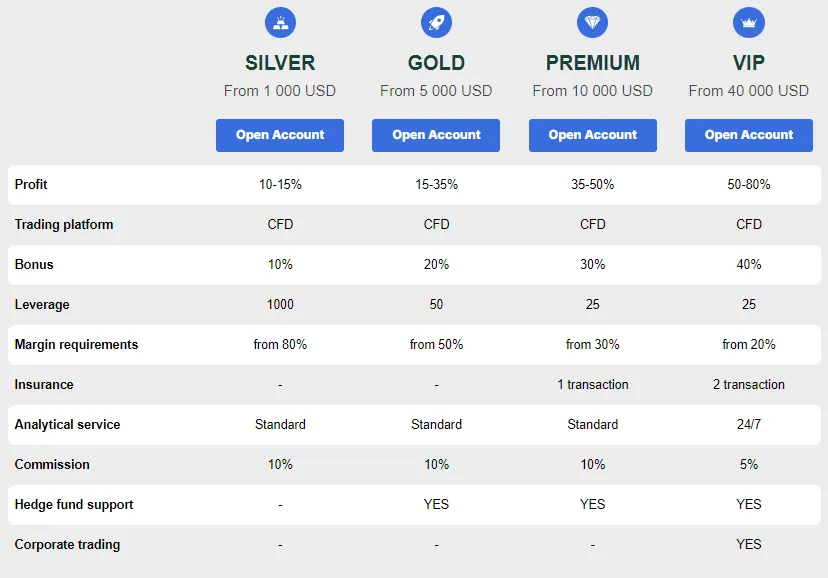
Task: Click the VIP plan crown icon
Action: [749, 22]
